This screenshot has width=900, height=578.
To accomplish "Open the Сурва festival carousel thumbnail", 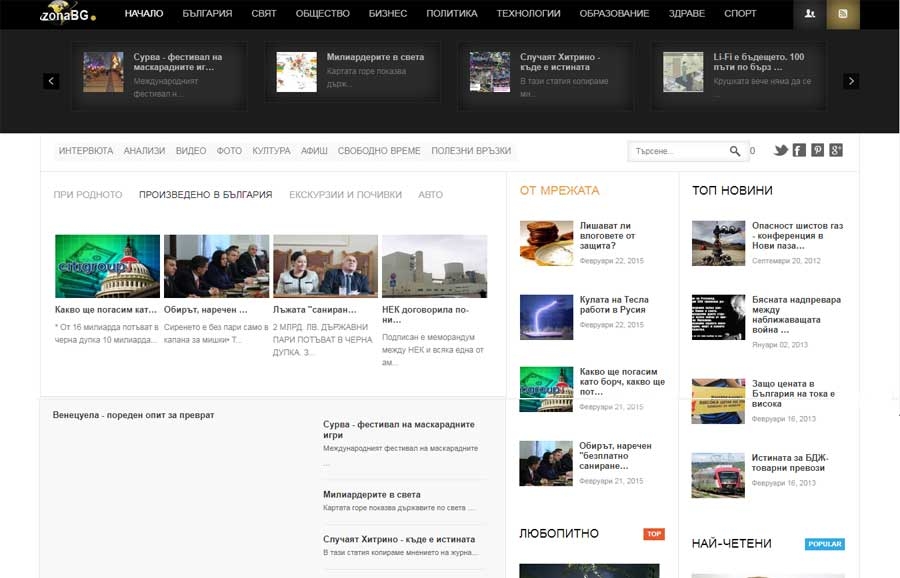I will (103, 72).
